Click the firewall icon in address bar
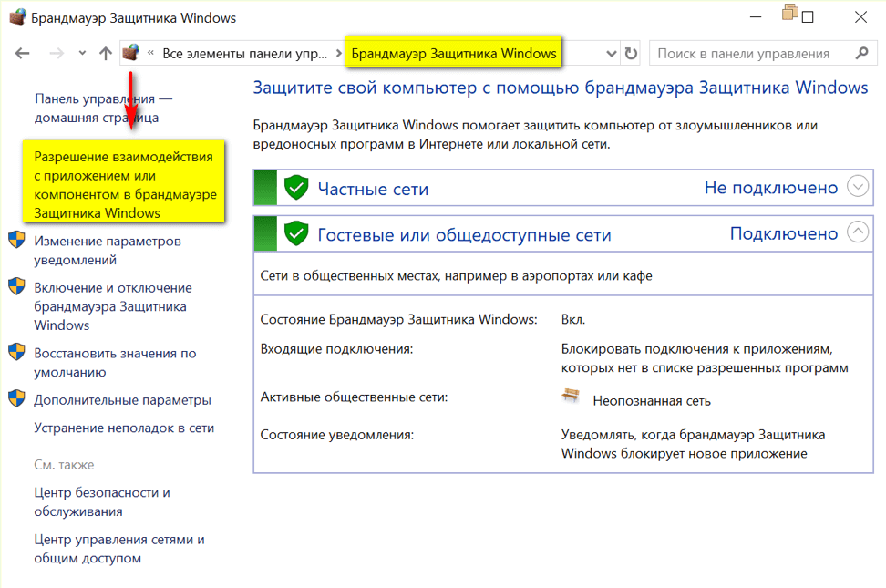 (x=131, y=53)
